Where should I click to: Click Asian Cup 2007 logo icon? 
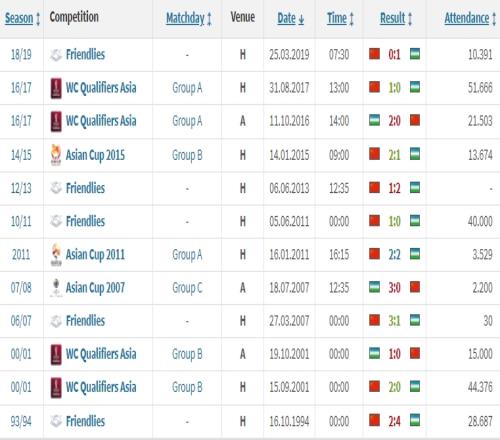56,288
